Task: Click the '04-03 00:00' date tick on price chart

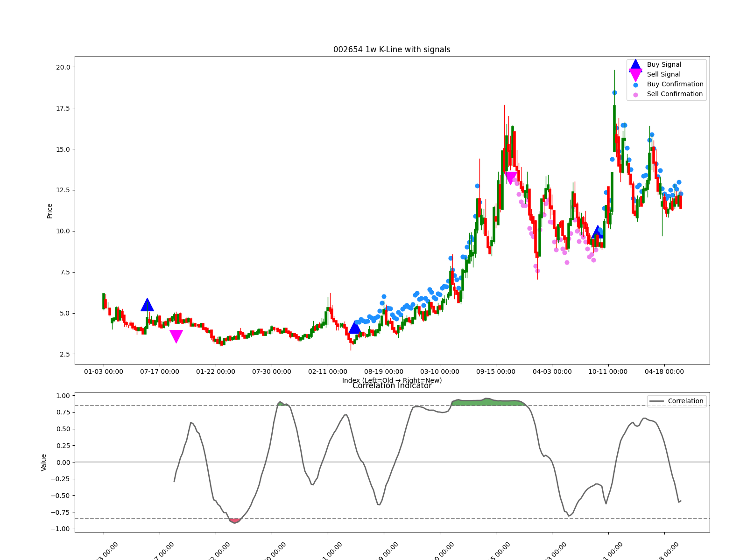Action: 552,372
